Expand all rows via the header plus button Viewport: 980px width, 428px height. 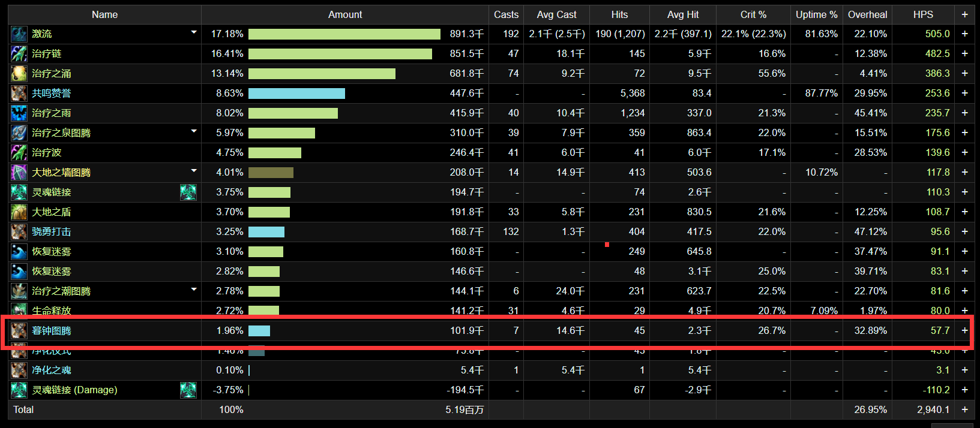(964, 14)
